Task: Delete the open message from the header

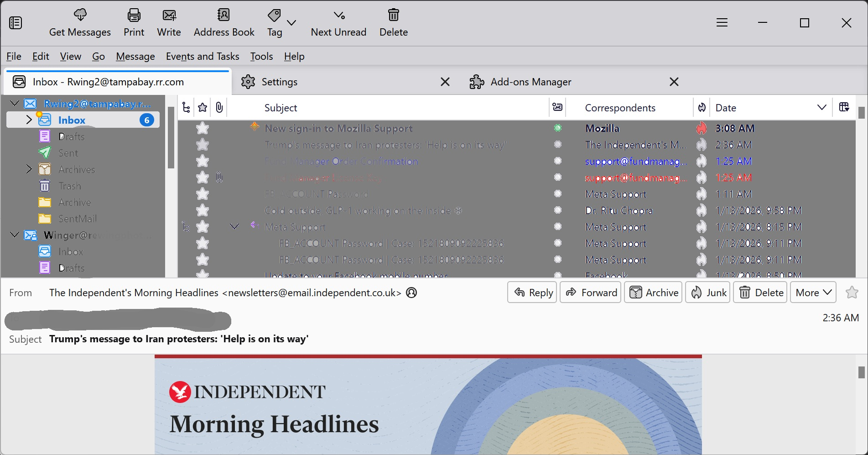Action: tap(760, 293)
